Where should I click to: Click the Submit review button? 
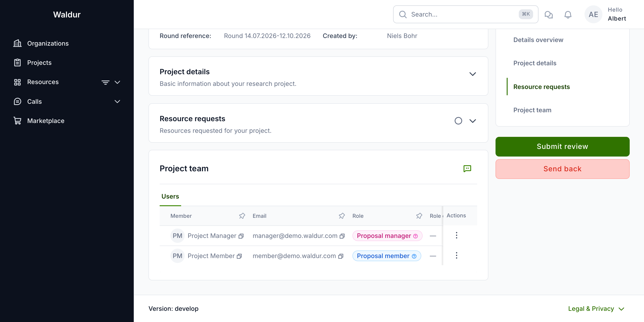[562, 146]
